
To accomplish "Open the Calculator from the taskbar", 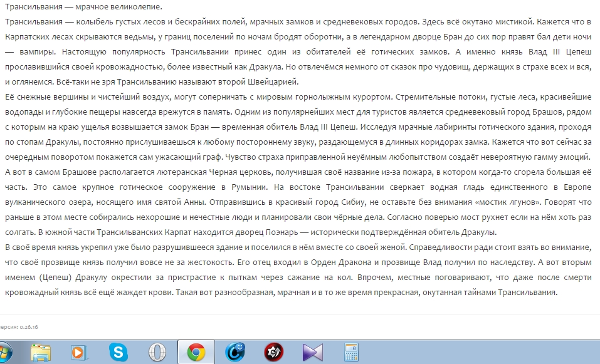I will coord(351,351).
